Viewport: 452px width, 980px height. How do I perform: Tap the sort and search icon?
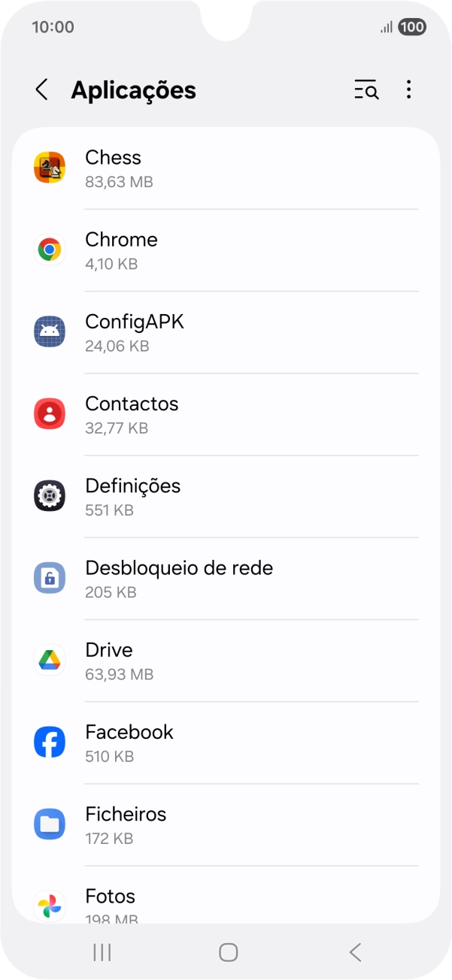pos(366,89)
